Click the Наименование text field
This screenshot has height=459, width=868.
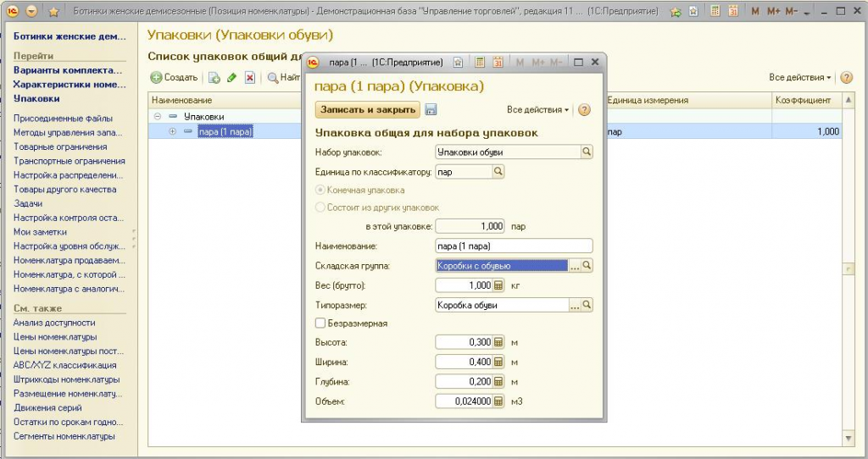(x=514, y=246)
